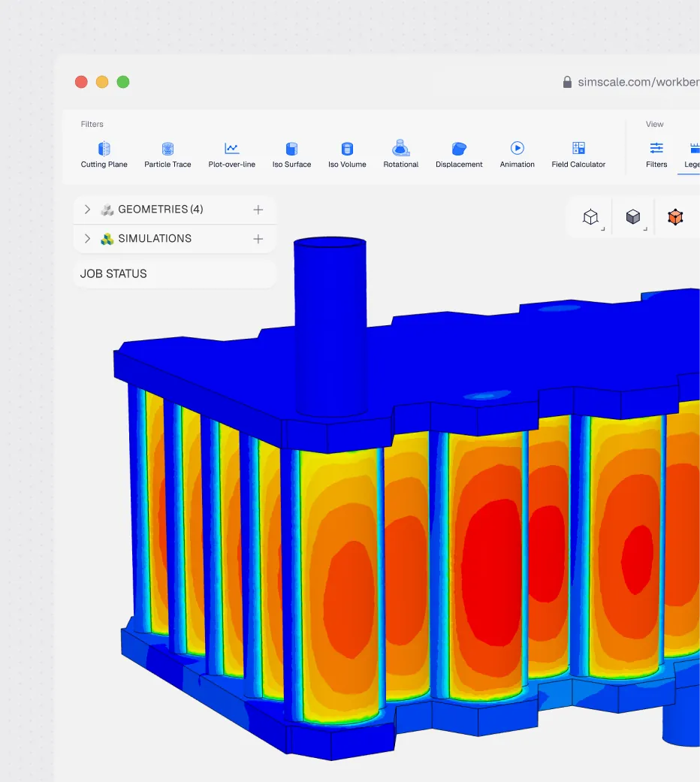Create a new simulation with plus
Image resolution: width=700 pixels, height=782 pixels.
pos(258,239)
